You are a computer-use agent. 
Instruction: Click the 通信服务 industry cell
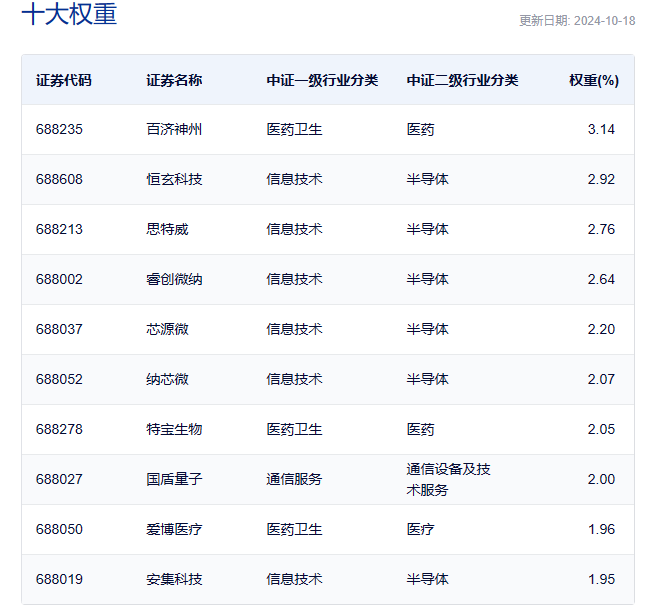click(294, 479)
